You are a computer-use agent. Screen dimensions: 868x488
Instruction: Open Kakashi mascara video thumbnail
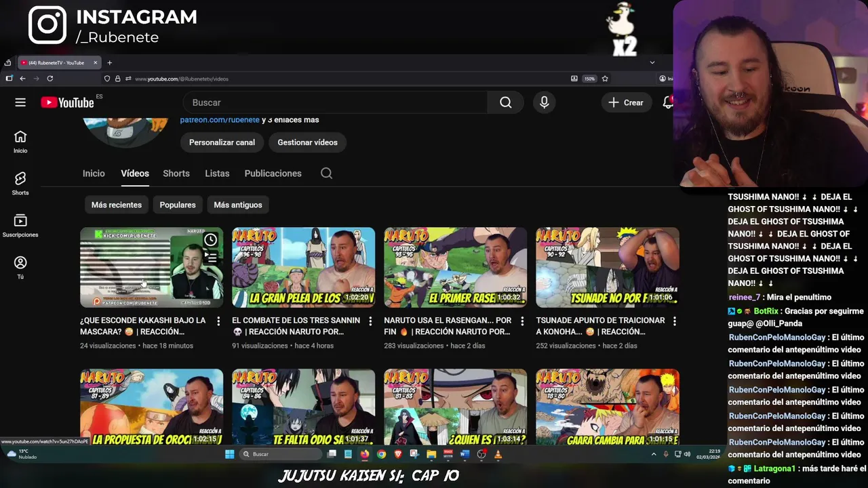click(151, 267)
